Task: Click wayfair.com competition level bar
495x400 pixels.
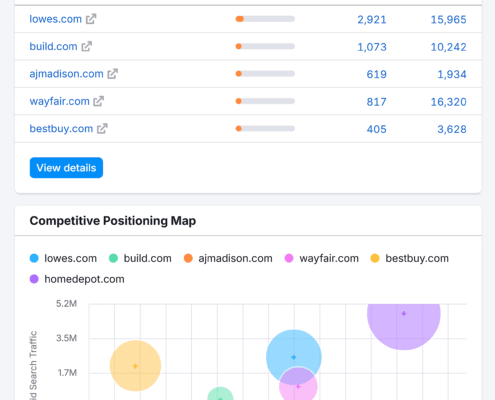Action: point(265,101)
